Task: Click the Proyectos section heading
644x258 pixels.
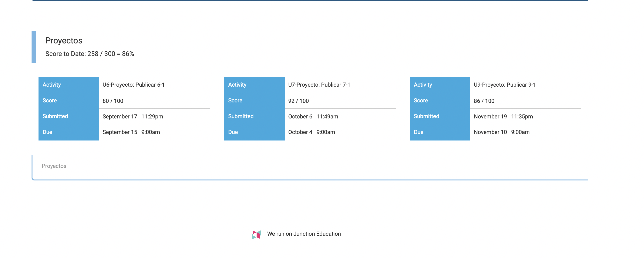Action: click(64, 41)
